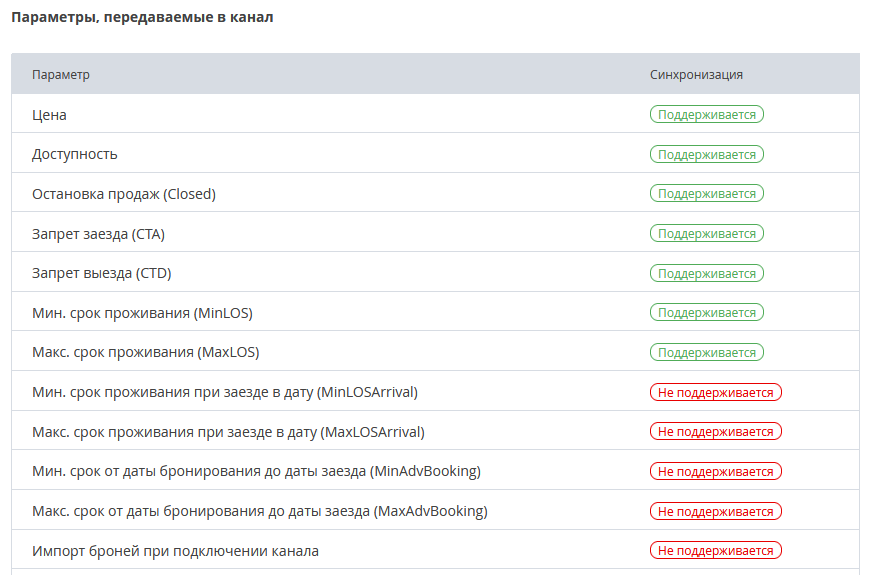Image resolution: width=872 pixels, height=575 pixels.
Task: Click the support badge for Запрет выезда (CTD)
Action: click(x=706, y=274)
